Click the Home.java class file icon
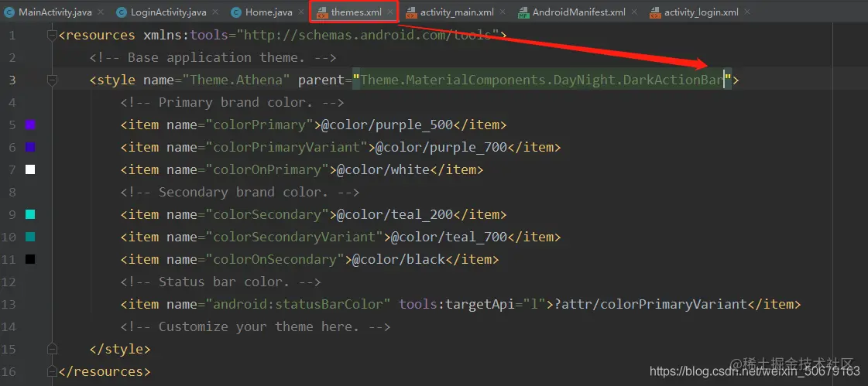Viewport: 868px width, 386px height. point(236,12)
